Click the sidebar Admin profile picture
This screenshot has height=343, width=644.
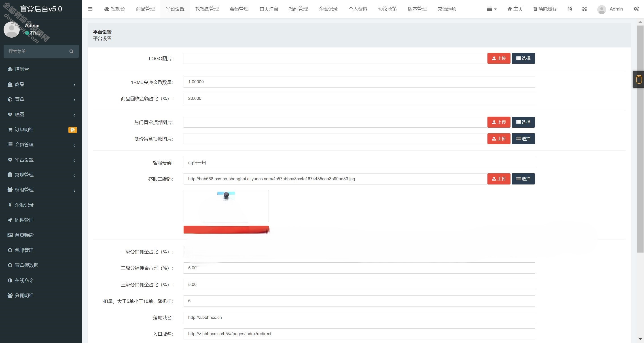pos(11,29)
